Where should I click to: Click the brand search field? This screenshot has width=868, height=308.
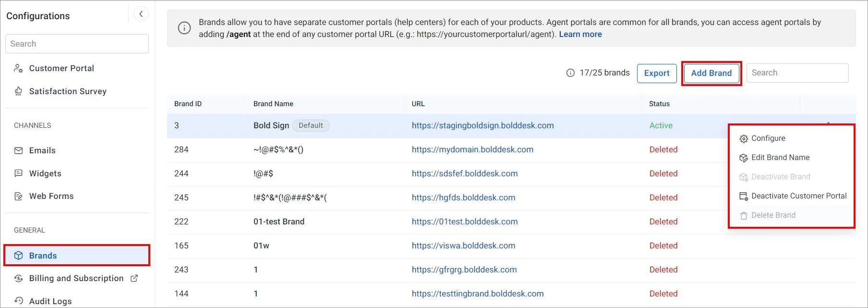click(797, 73)
